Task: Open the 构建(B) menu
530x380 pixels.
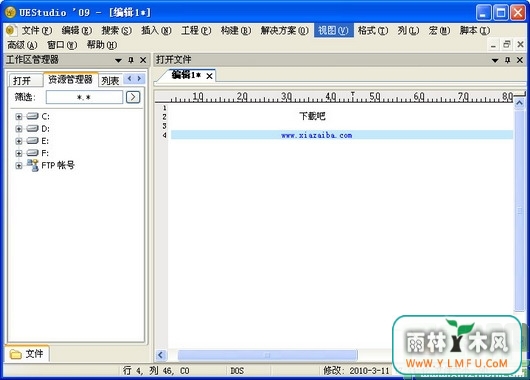Action: pos(236,30)
